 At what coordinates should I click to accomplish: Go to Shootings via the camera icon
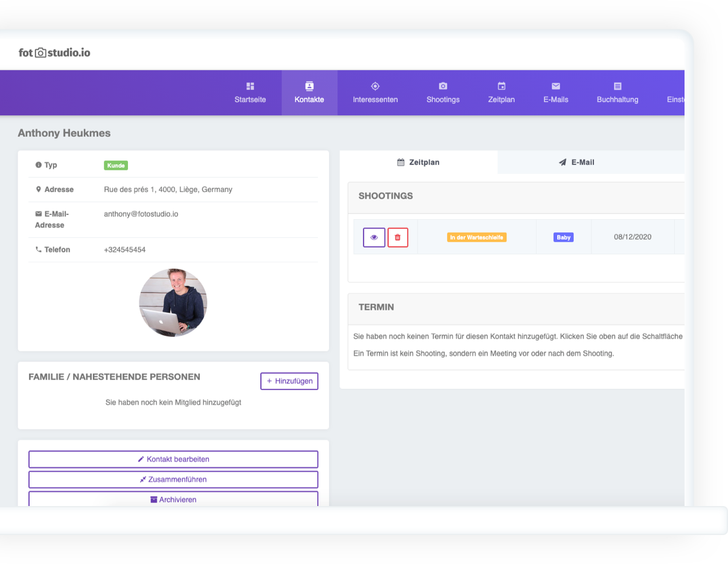tap(442, 93)
